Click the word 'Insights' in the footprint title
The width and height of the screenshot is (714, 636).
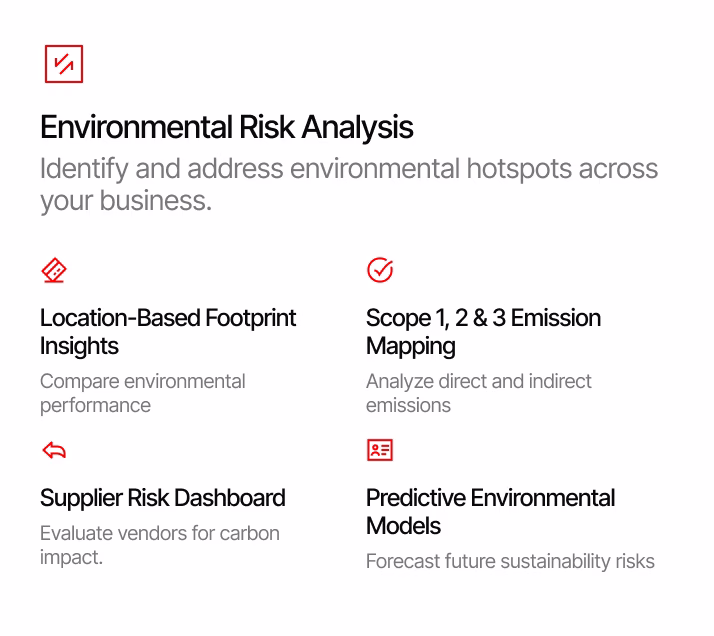(x=79, y=346)
